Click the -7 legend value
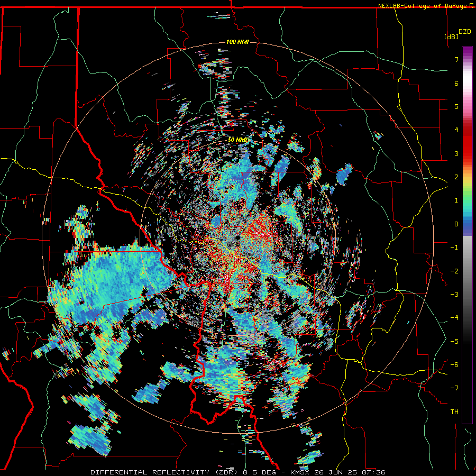This screenshot has width=476, height=476. coord(454,388)
